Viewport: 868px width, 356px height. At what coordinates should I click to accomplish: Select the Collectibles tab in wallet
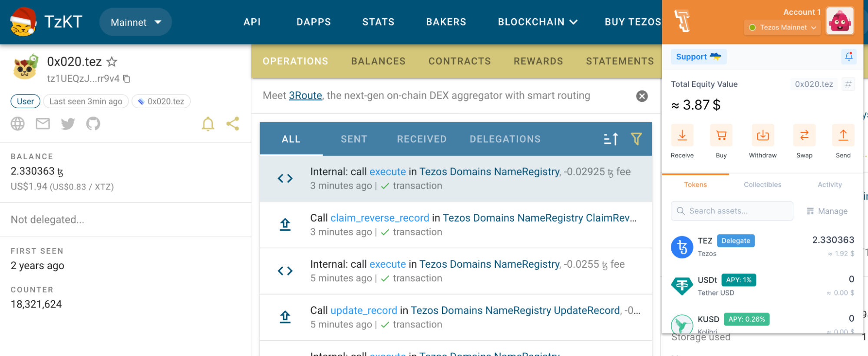762,185
